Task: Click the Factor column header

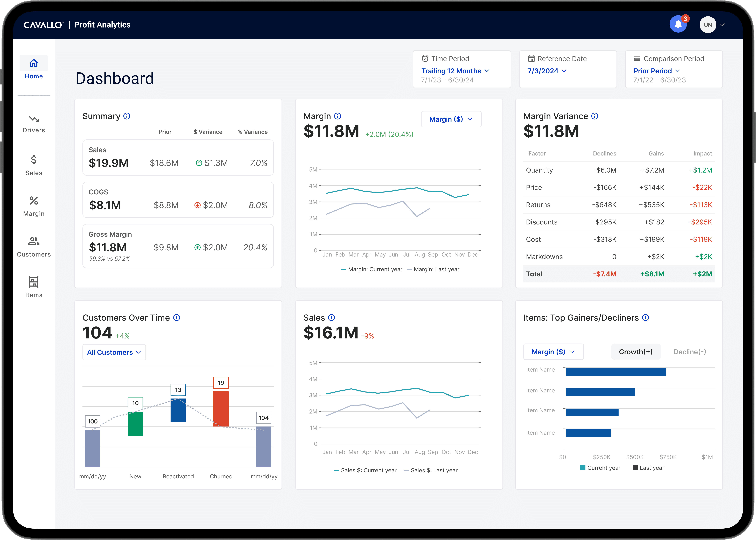Action: point(537,154)
